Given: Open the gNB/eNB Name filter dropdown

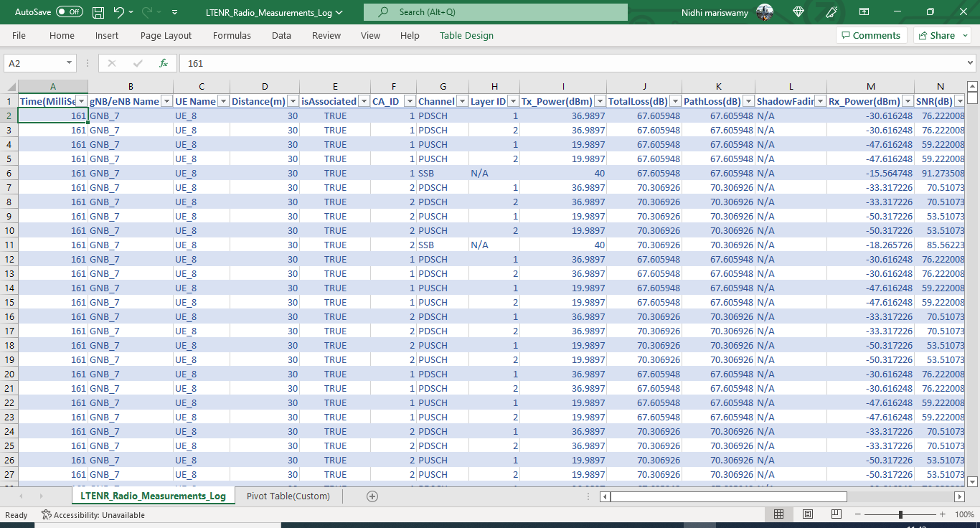Looking at the screenshot, I should tap(166, 101).
